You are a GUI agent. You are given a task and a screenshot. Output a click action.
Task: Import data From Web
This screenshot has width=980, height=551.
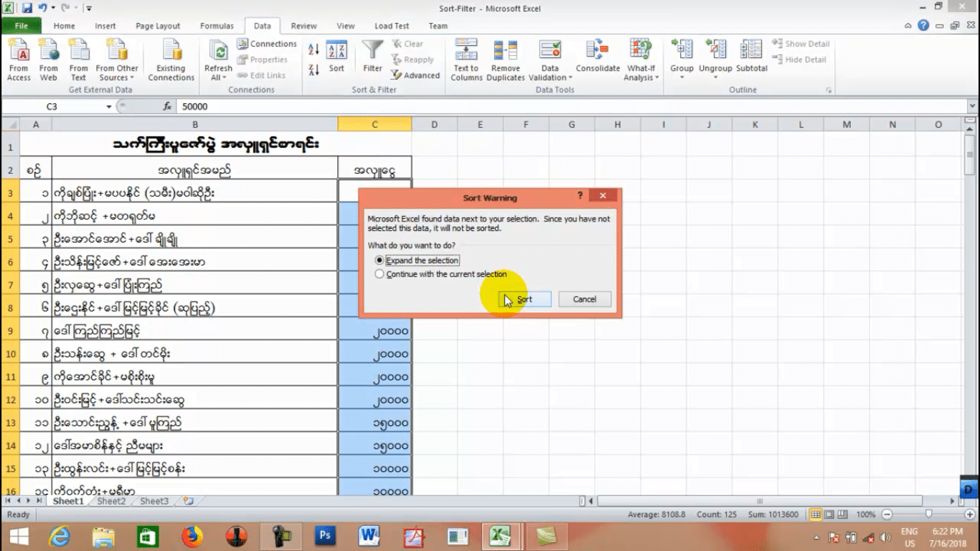[x=49, y=60]
